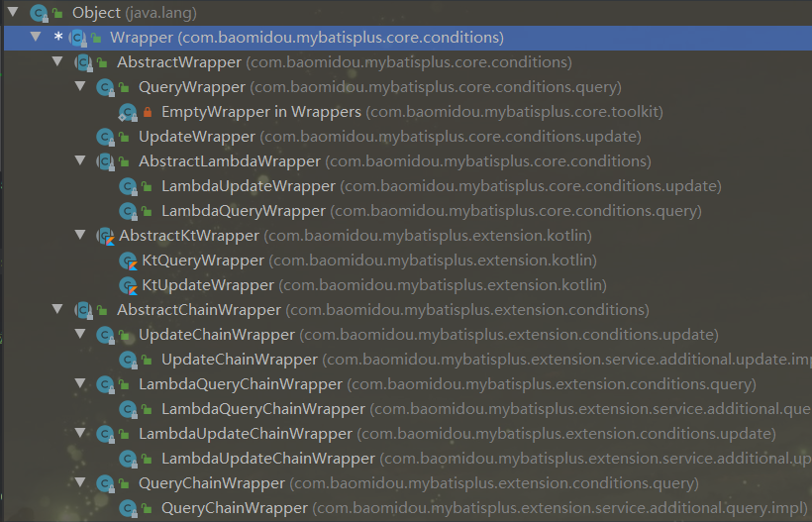812x522 pixels.
Task: Collapse the AbstractKtWrapper node arrow
Action: coord(80,235)
